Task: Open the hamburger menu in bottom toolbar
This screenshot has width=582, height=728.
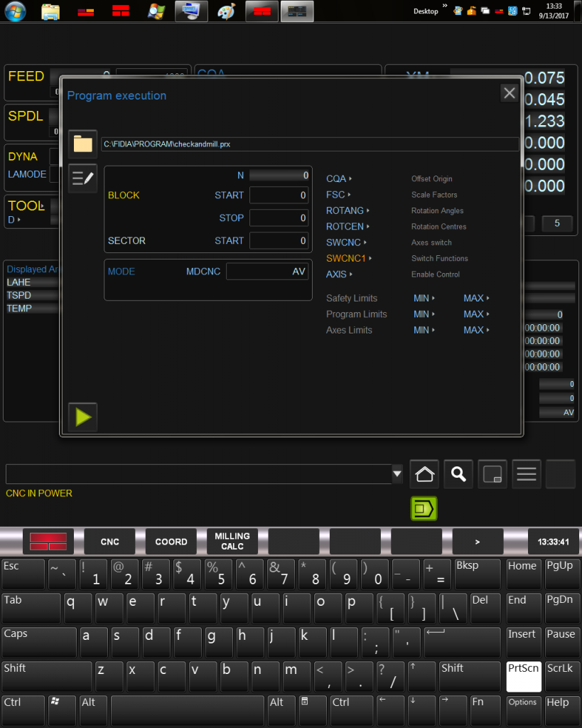Action: coord(526,473)
